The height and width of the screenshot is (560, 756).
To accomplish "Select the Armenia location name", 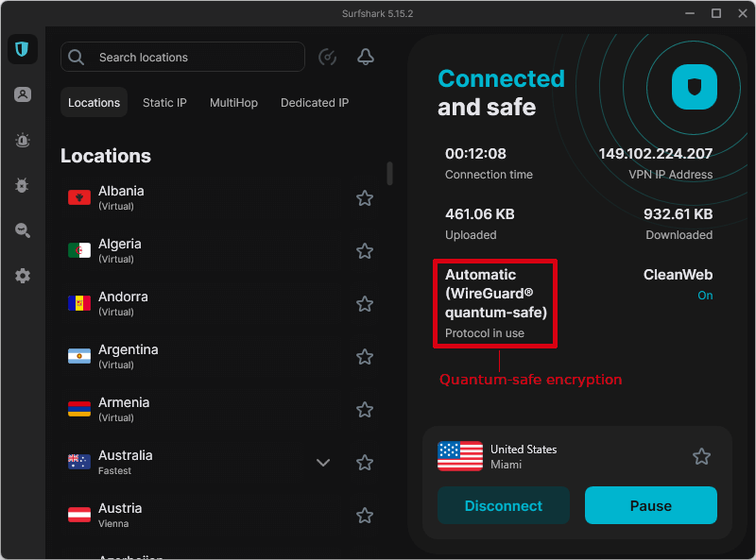I will pyautogui.click(x=124, y=402).
